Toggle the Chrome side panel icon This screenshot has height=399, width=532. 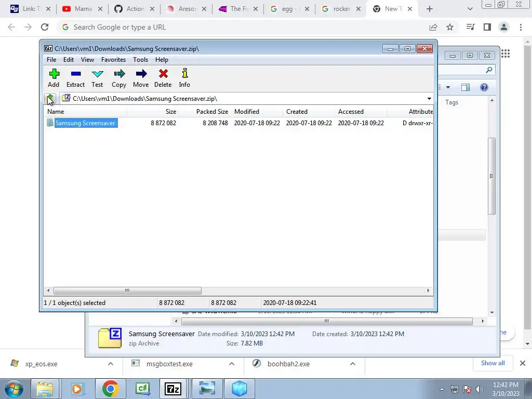click(487, 27)
